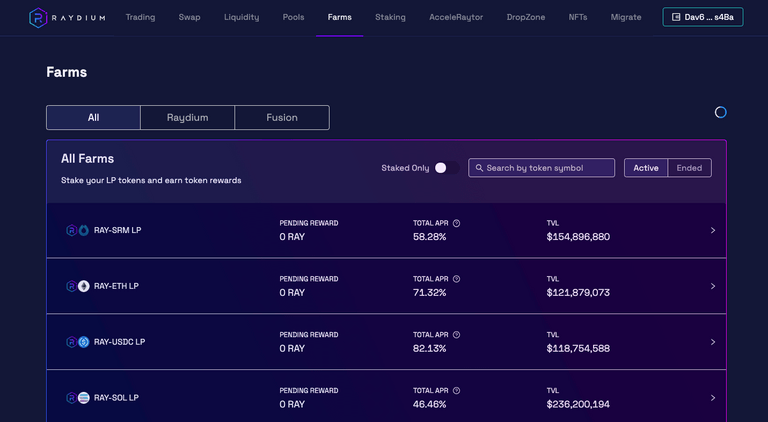Open the NFTs page
768x422 pixels.
coord(578,17)
